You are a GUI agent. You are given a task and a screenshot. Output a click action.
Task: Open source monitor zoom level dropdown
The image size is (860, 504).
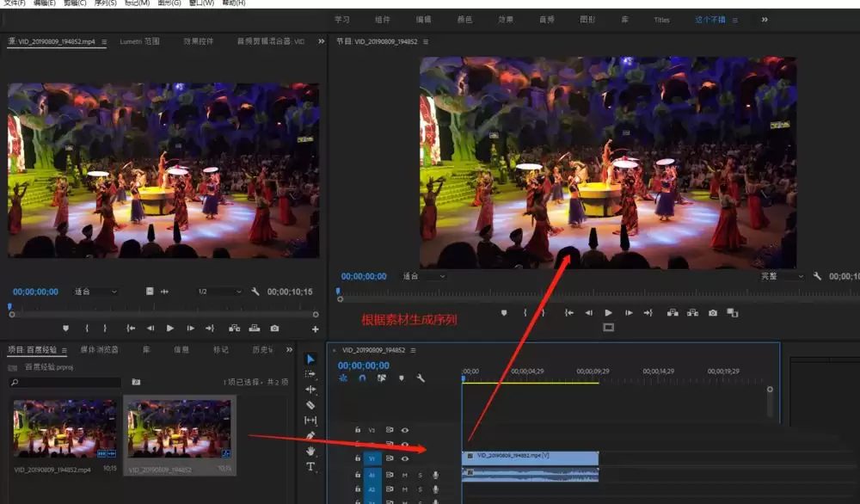click(x=95, y=292)
